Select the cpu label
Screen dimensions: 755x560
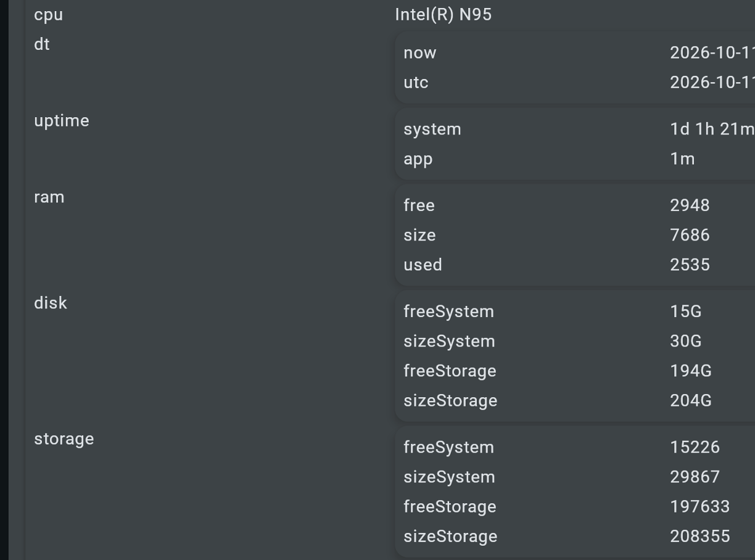pyautogui.click(x=48, y=15)
